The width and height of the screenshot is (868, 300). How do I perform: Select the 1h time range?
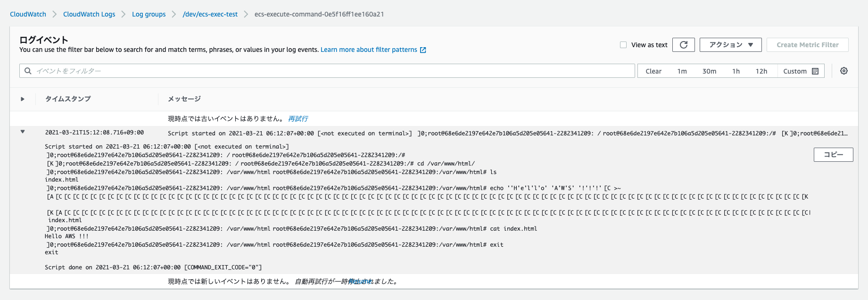pos(736,71)
